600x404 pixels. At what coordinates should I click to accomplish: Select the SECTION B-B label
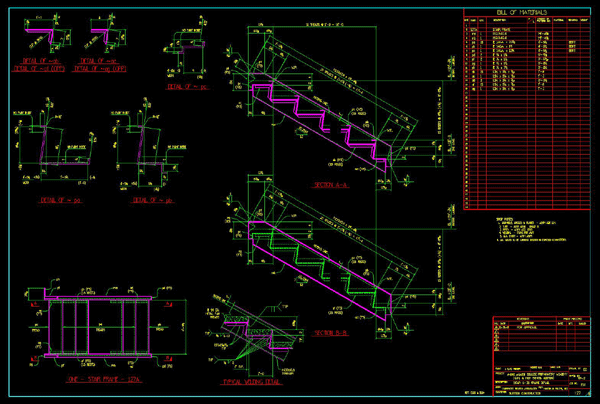[329, 331]
